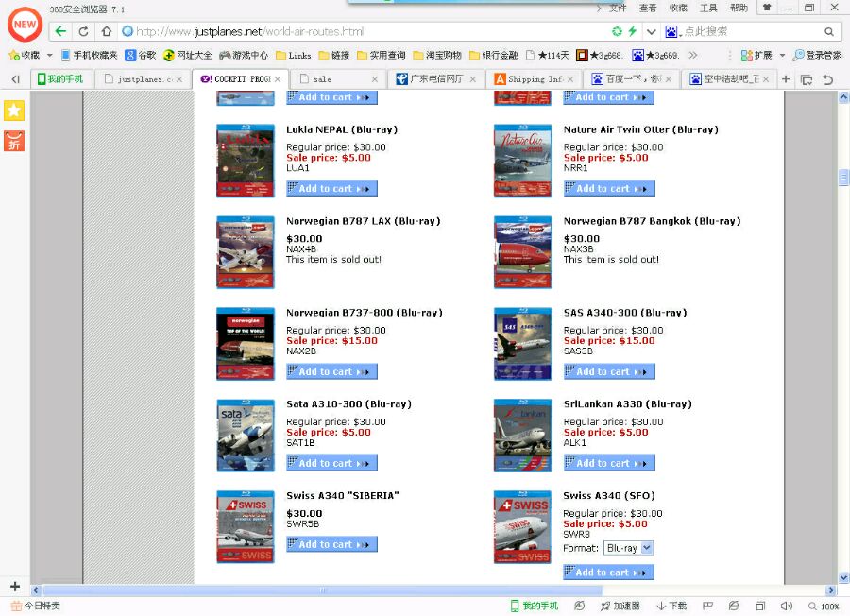Open the Links bookmark folder
The height and width of the screenshot is (616, 850).
[294, 55]
